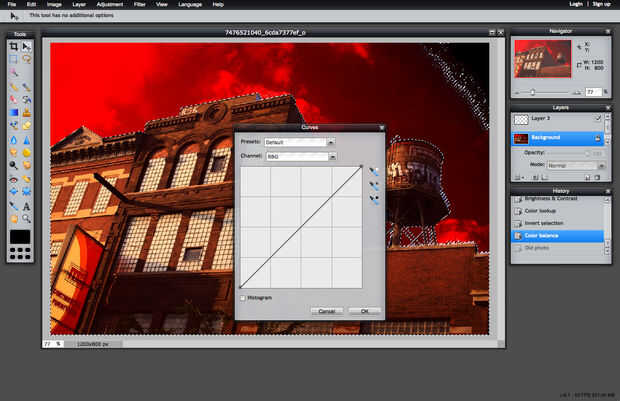Open the Filter menu
This screenshot has height=401, width=620.
point(140,4)
